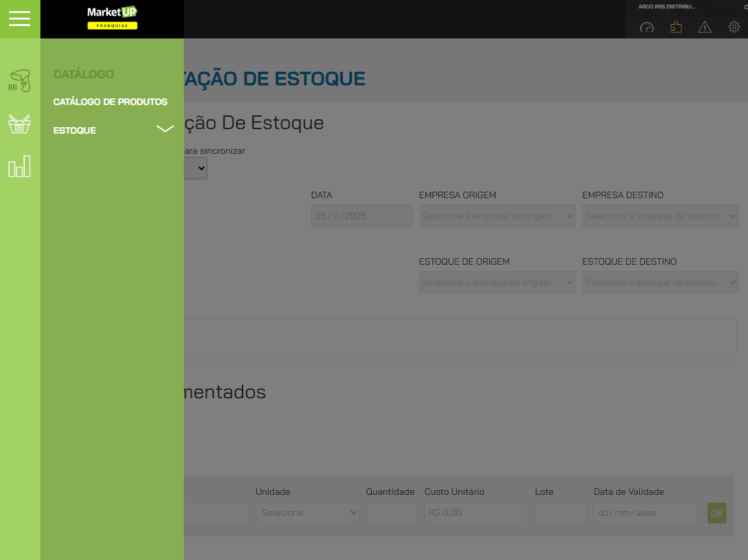Open the settings gear icon
Viewport: 748px width, 560px height.
pyautogui.click(x=734, y=27)
